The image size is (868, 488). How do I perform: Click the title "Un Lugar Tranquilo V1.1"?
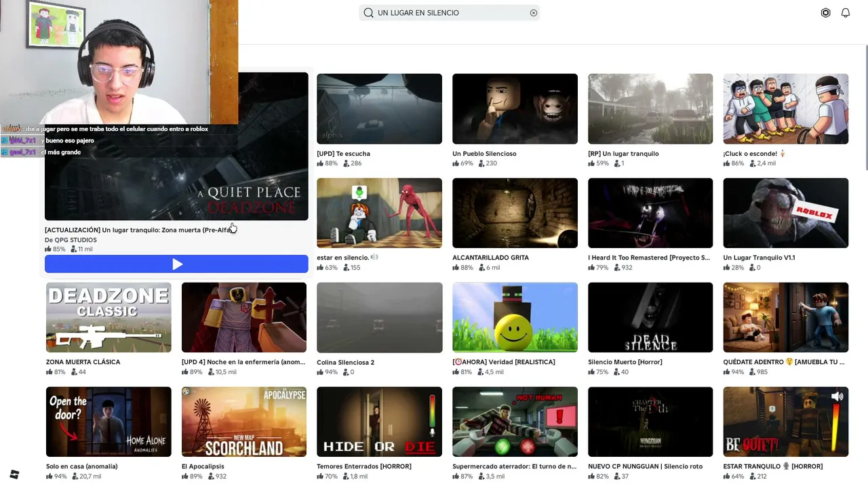pos(759,258)
